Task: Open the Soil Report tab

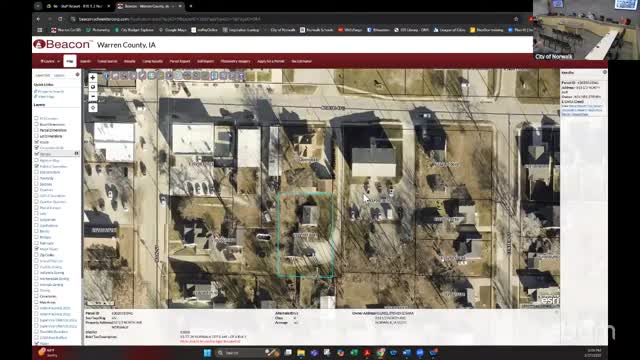Action: tap(205, 61)
